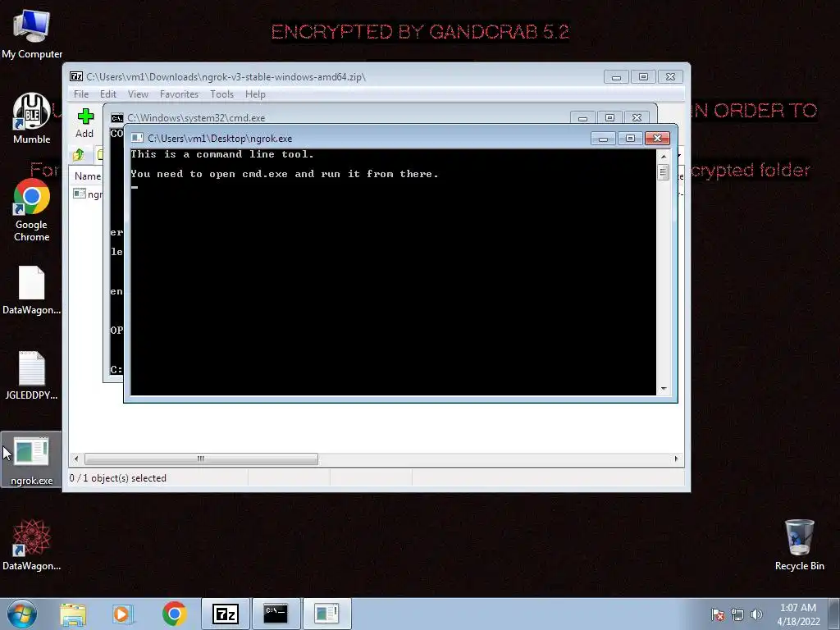Minimize the cmd.exe window behind
Image resolution: width=840 pixels, height=630 pixels.
click(583, 118)
